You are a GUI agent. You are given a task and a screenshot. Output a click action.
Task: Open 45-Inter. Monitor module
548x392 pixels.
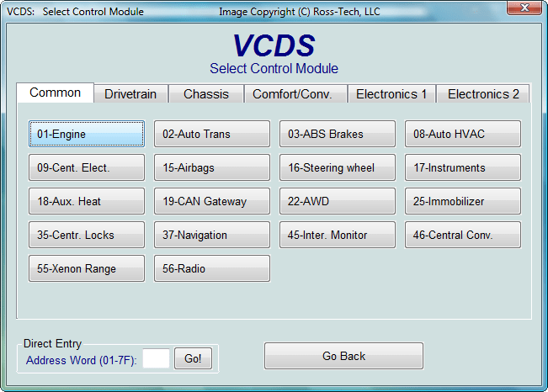pos(338,235)
